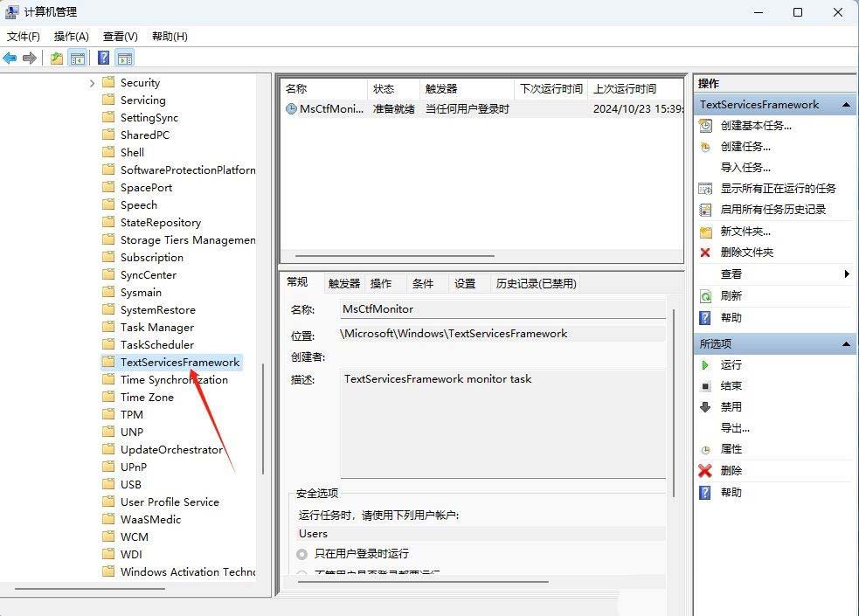Open the 操作(A) menu
859x616 pixels.
[71, 36]
